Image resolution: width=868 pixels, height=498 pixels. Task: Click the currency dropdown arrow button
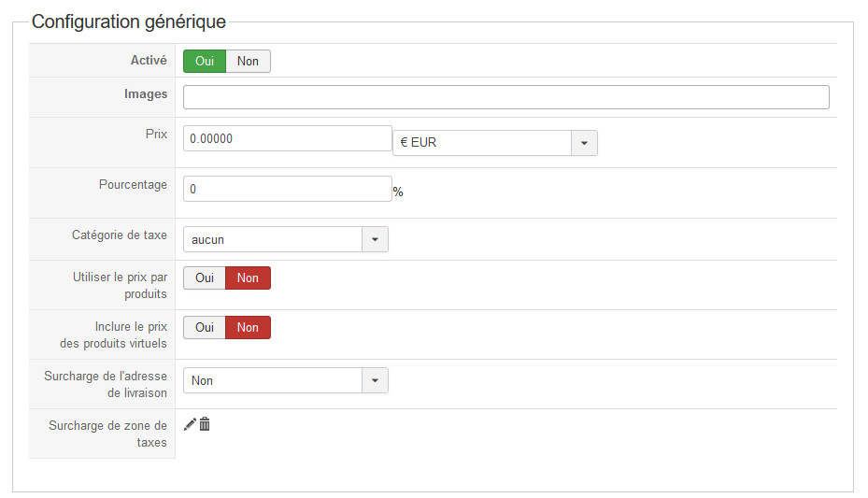click(584, 143)
